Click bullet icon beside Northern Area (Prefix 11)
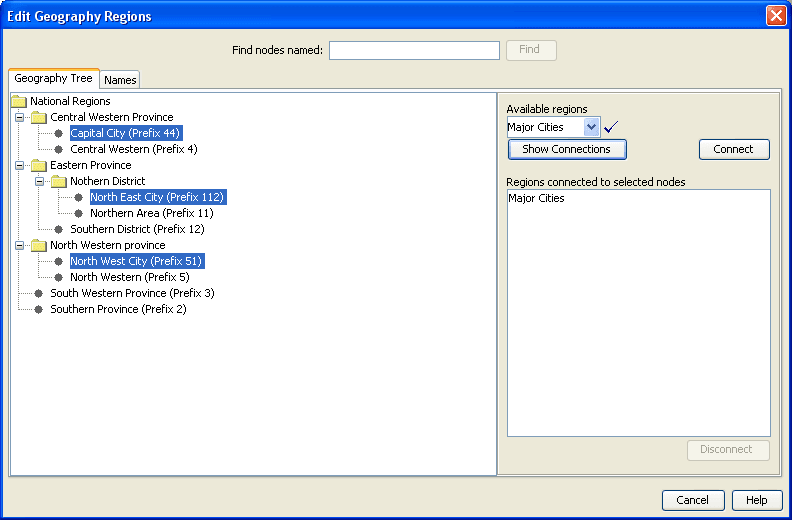This screenshot has height=520, width=792. pyautogui.click(x=78, y=213)
